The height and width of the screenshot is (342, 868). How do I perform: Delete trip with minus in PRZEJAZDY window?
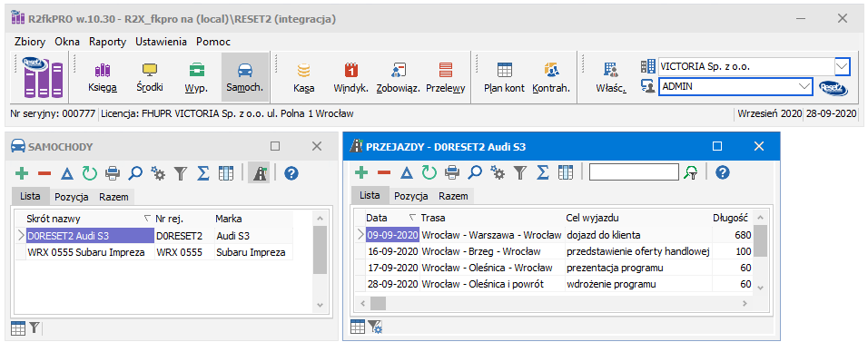pos(384,173)
